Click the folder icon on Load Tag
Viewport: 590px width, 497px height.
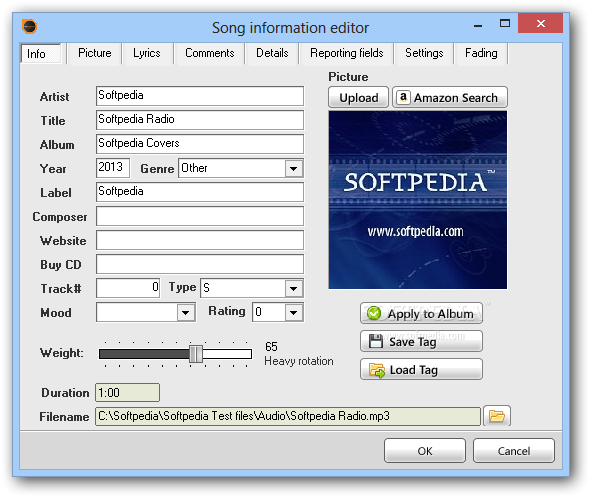coord(377,370)
